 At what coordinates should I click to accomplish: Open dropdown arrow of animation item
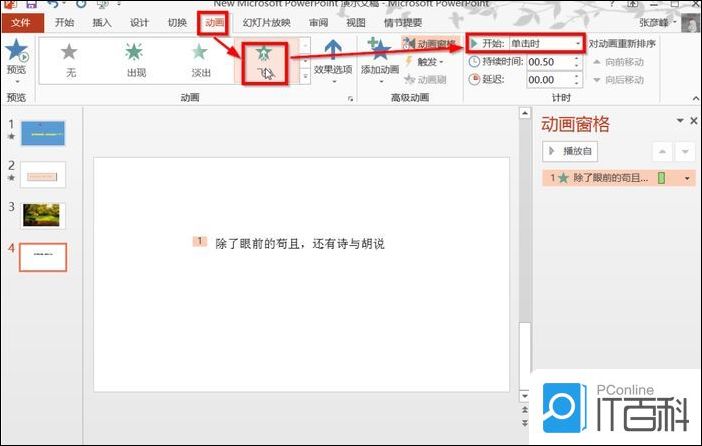click(687, 178)
